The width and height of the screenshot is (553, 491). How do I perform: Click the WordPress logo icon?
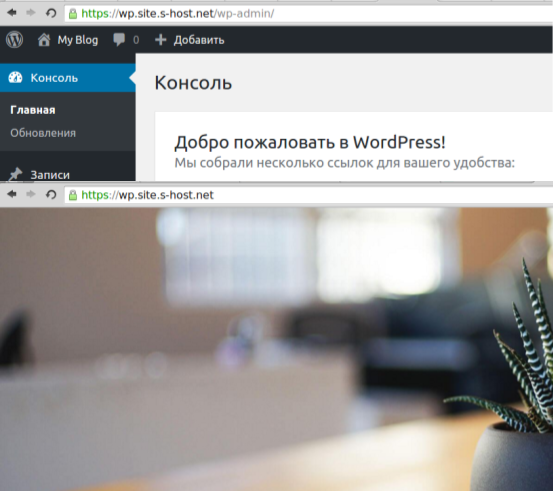click(14, 40)
